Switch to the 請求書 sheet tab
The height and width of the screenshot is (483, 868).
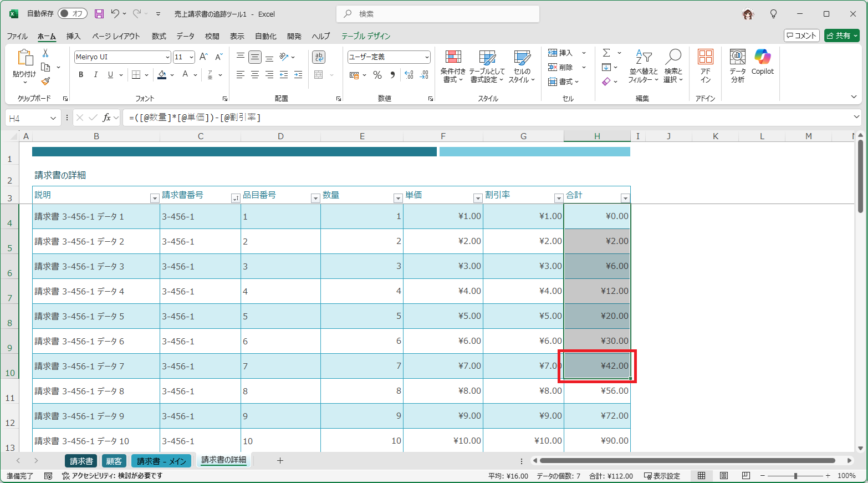point(81,461)
